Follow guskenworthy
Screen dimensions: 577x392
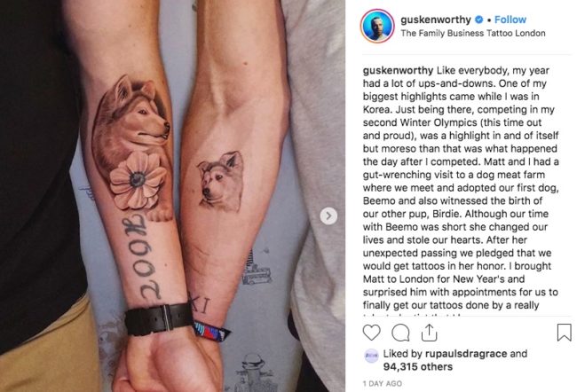point(510,20)
